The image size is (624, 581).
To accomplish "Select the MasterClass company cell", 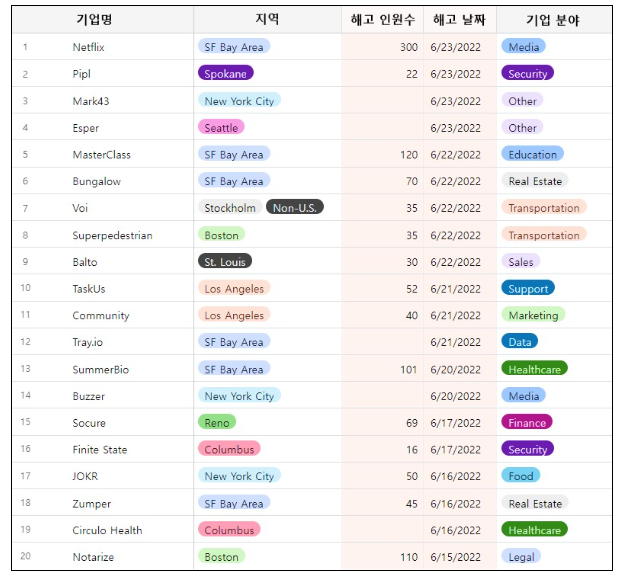I will (101, 155).
